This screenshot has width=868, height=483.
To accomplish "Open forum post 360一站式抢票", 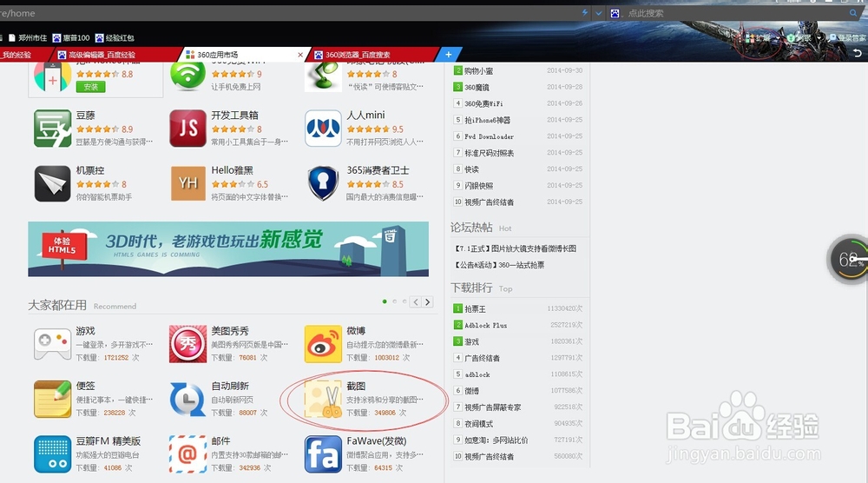I will 499,265.
